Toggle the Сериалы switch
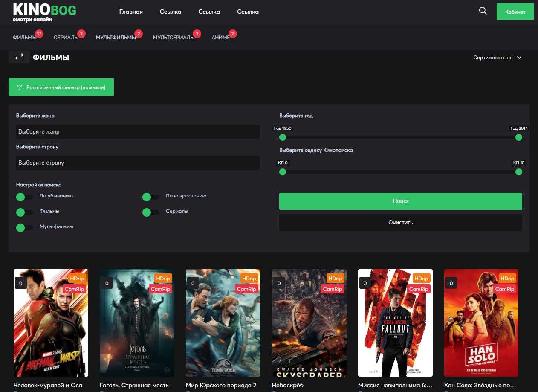Image resolution: width=538 pixels, height=392 pixels. coord(150,212)
